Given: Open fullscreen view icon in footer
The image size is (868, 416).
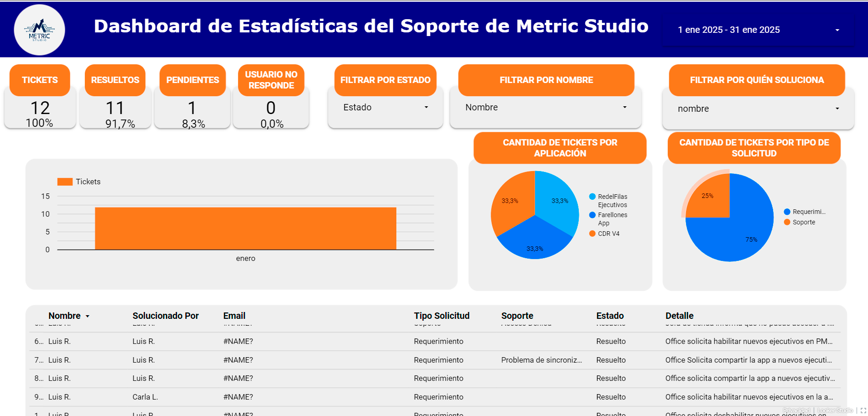Looking at the screenshot, I should coord(863,411).
